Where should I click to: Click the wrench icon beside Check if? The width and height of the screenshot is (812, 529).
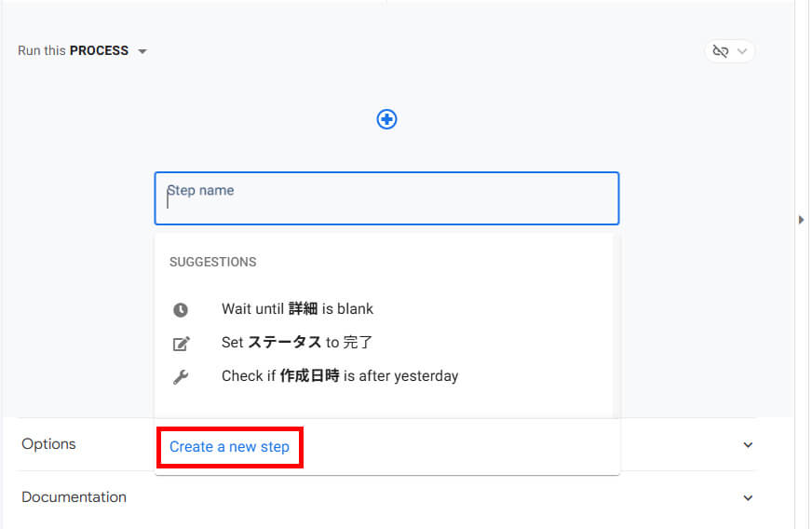pyautogui.click(x=181, y=377)
